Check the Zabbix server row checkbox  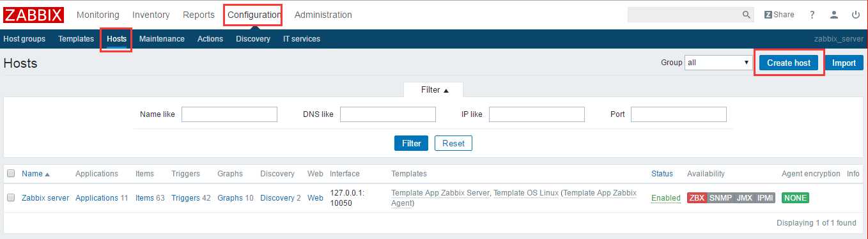click(11, 198)
